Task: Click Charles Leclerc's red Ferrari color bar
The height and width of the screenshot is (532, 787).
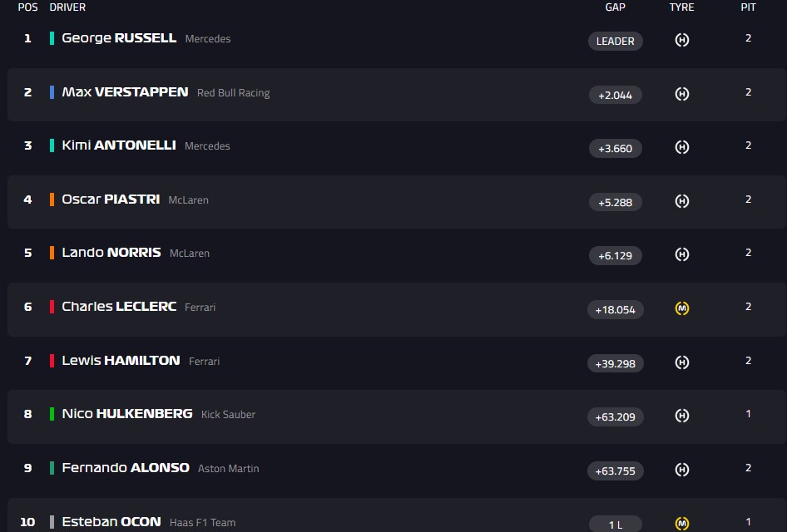Action: pyautogui.click(x=52, y=307)
